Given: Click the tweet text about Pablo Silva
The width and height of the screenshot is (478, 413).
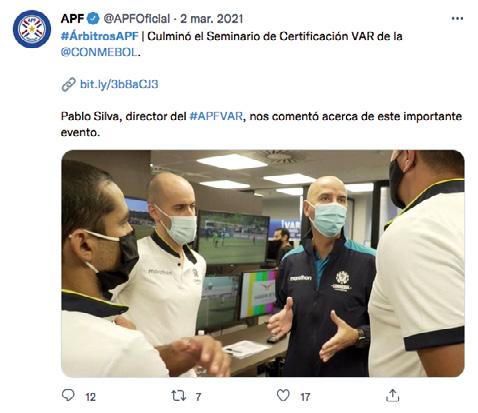Looking at the screenshot, I should [261, 124].
